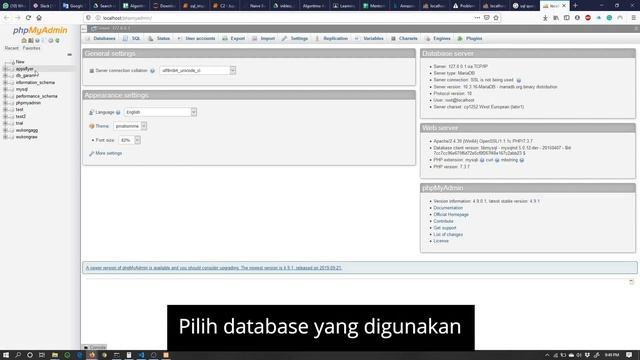Open the Theme dropdown

pos(130,126)
